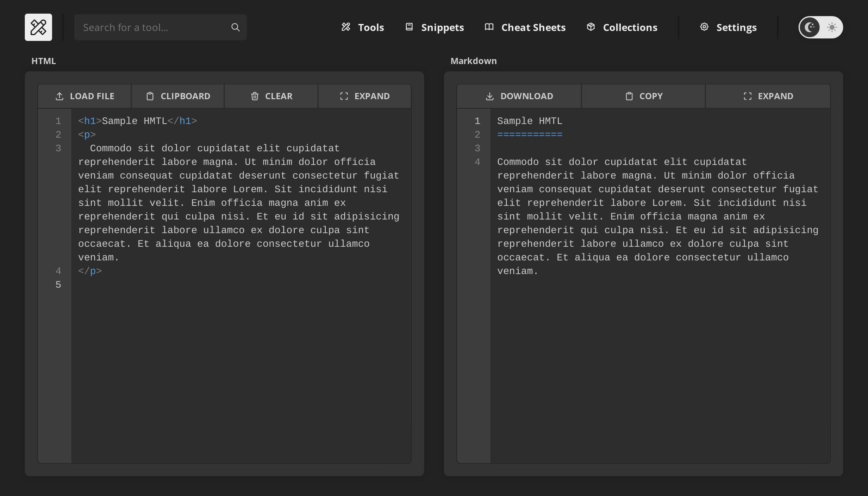Open the Tools menu
The image size is (868, 496).
[x=363, y=27]
